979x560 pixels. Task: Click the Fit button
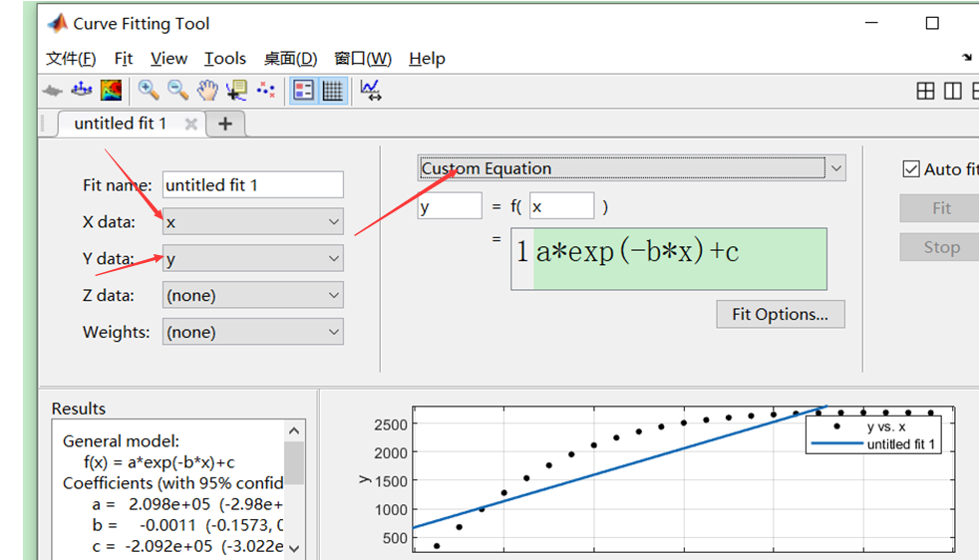941,208
